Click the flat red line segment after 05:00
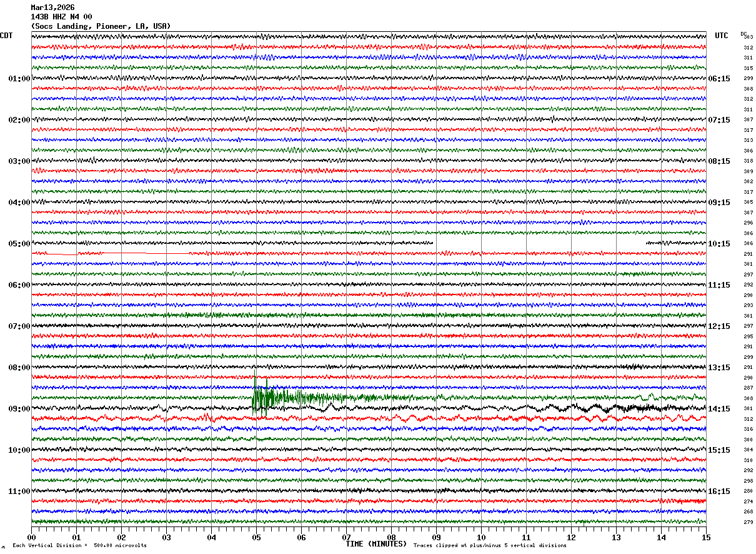Image resolution: width=756 pixels, height=554 pixels. [x=112, y=254]
